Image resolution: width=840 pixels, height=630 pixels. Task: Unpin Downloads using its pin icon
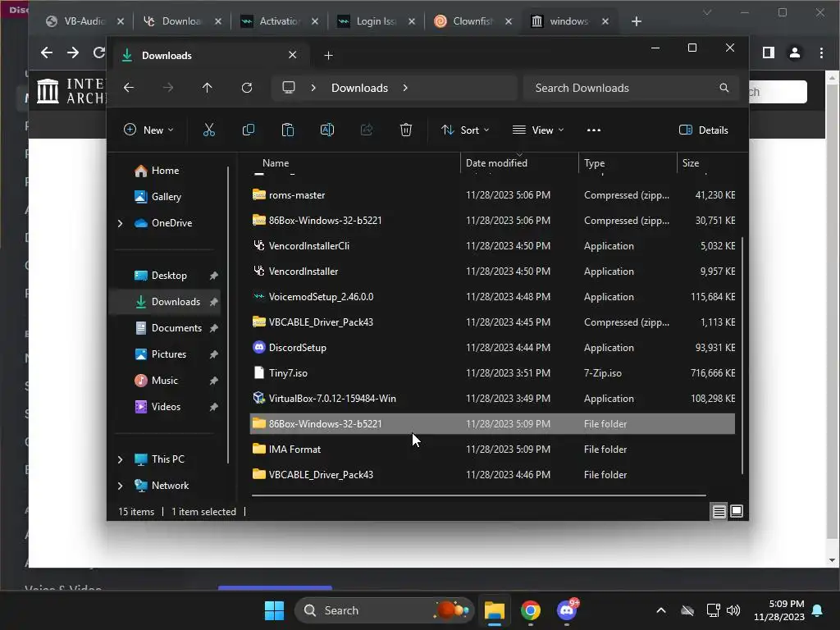214,302
